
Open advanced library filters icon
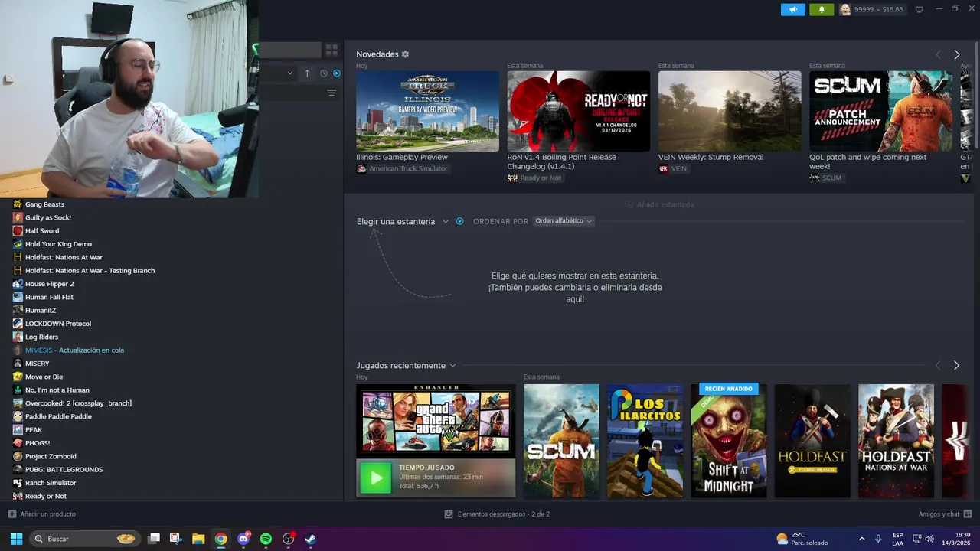pos(332,93)
